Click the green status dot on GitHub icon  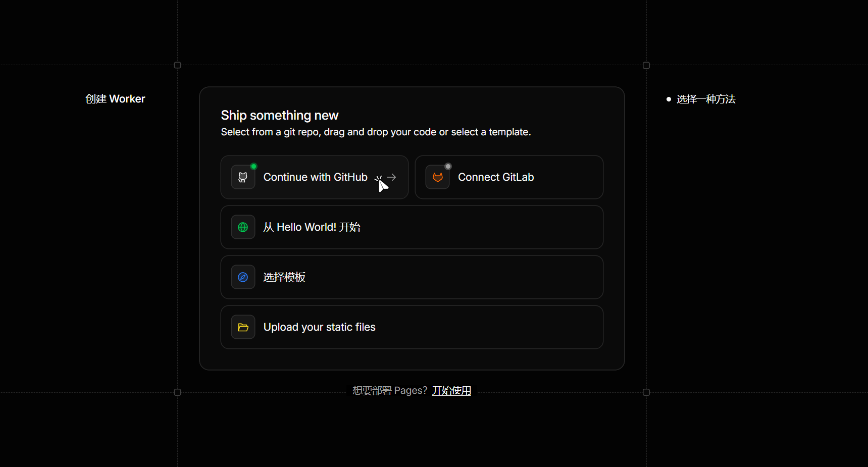pos(253,166)
